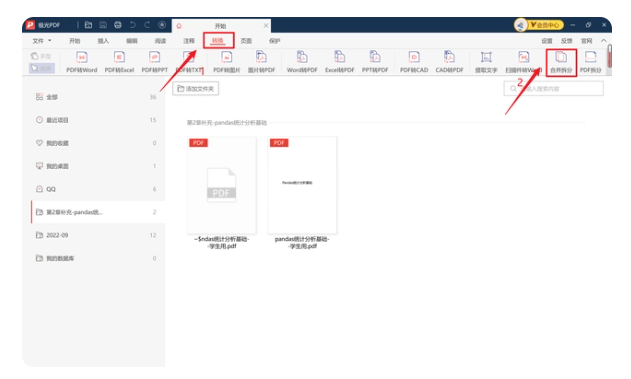
Task: Open the pandas统计分析基础 PDF thumbnail
Action: point(302,185)
